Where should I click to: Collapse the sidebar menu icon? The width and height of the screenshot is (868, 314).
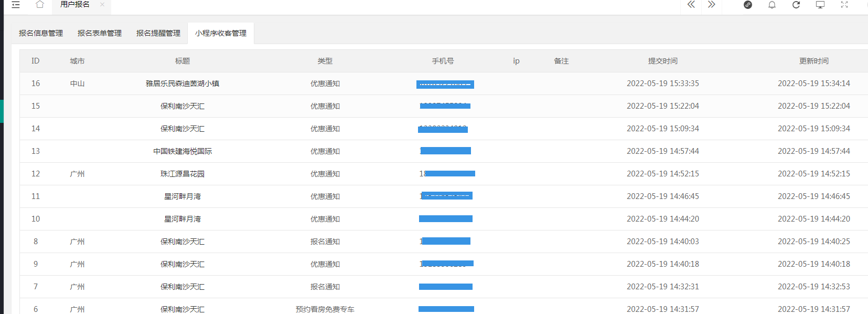click(16, 5)
